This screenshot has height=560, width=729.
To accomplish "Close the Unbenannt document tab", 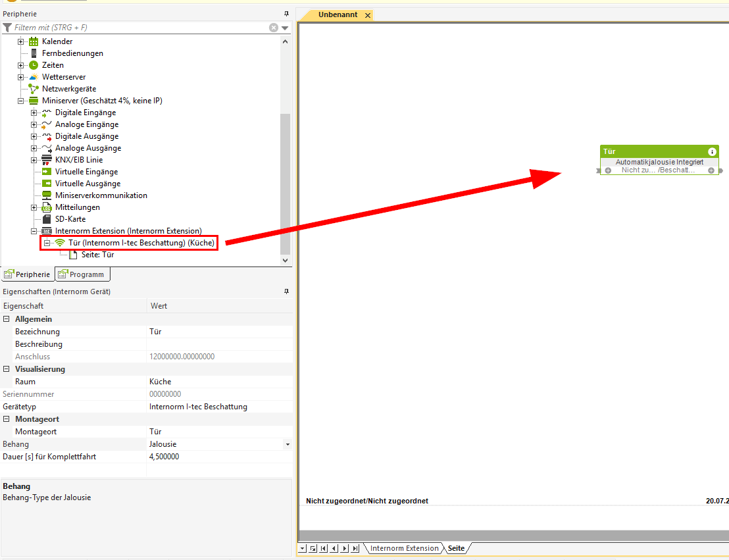I will [x=368, y=15].
